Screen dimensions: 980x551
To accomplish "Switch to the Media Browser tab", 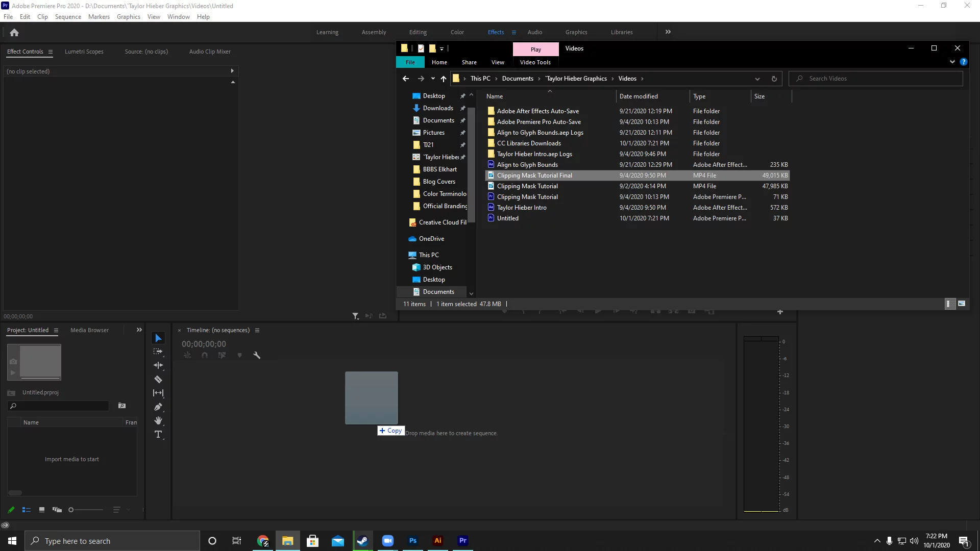I will pyautogui.click(x=89, y=330).
